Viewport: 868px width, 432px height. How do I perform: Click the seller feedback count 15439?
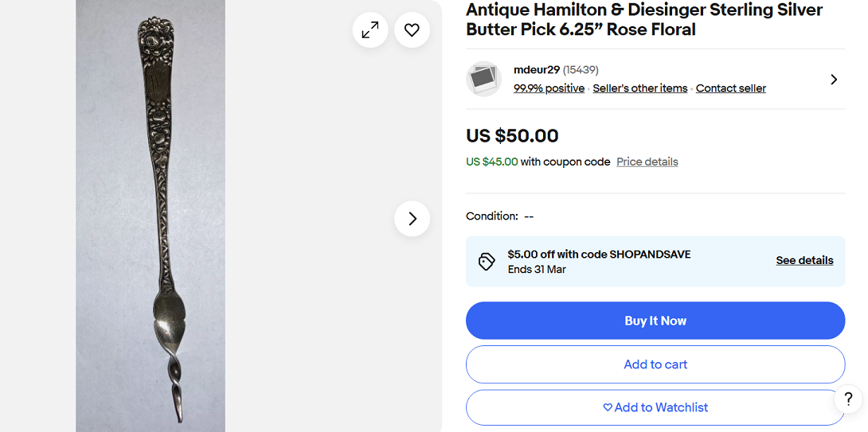tap(581, 70)
